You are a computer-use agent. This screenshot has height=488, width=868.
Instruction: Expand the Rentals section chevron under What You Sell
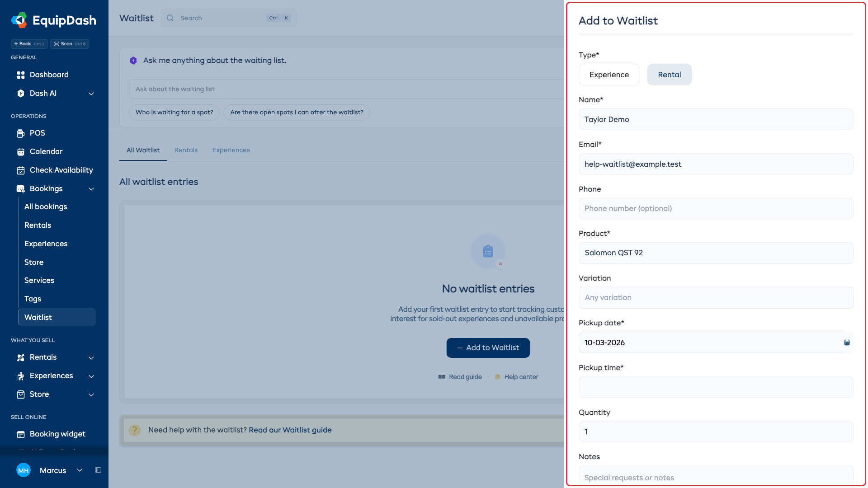click(x=91, y=357)
